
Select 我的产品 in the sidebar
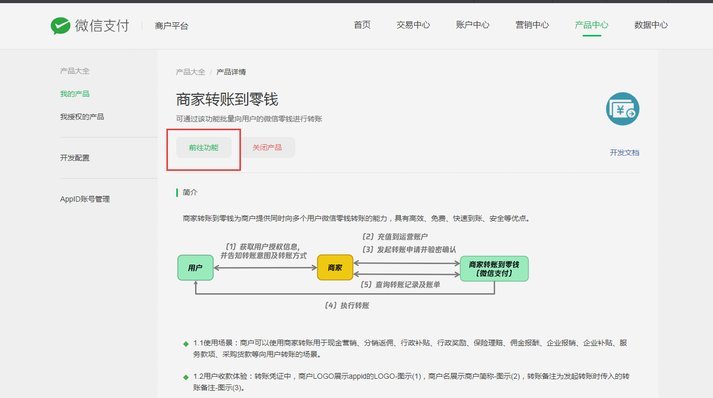pyautogui.click(x=75, y=94)
